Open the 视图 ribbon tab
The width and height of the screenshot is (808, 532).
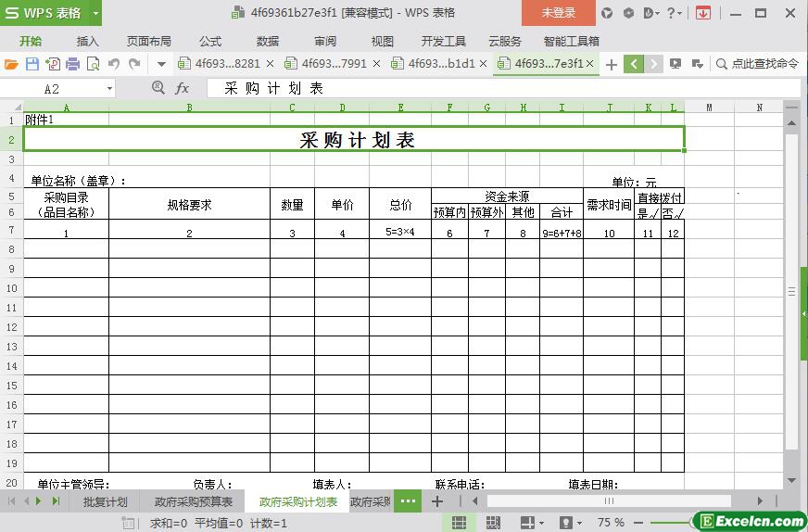point(383,41)
